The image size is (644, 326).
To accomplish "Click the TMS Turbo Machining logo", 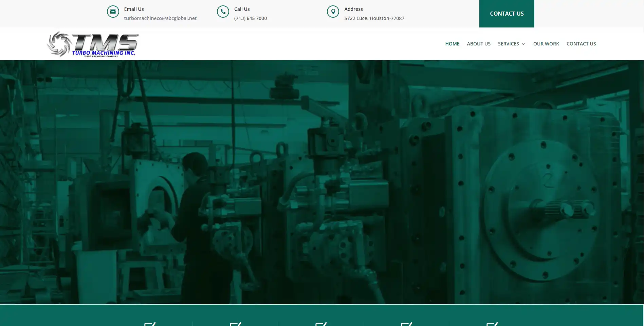I will (93, 44).
